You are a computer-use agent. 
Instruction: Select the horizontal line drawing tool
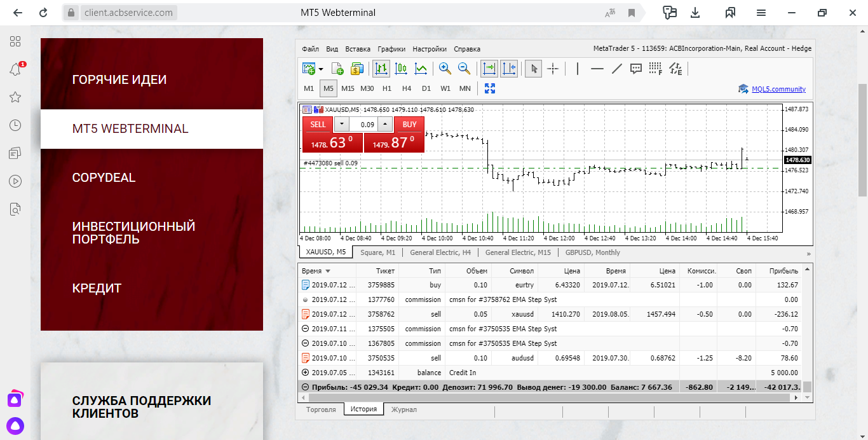(x=597, y=68)
